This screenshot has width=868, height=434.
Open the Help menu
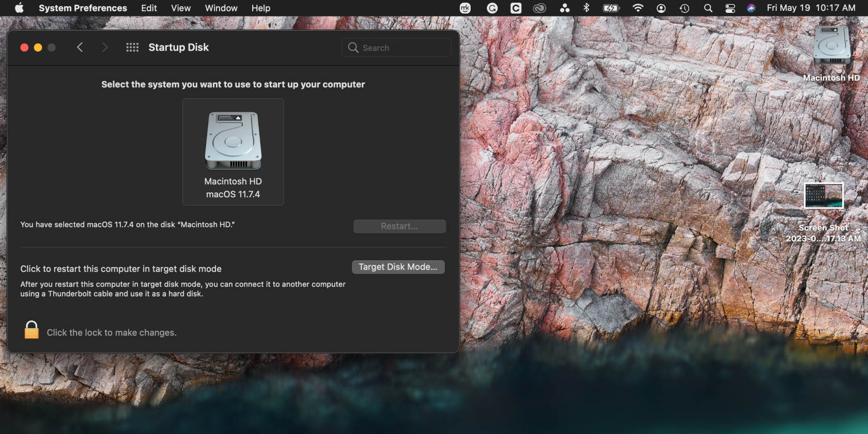click(x=261, y=8)
